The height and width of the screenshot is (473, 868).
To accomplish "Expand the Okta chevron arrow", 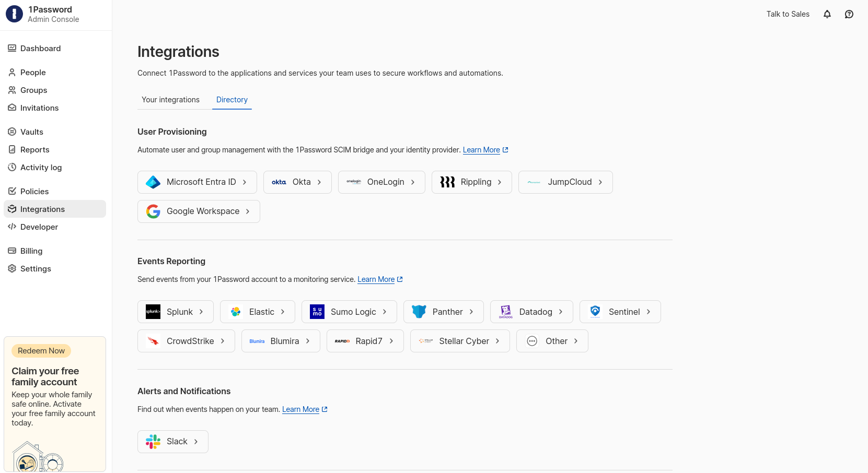I will (319, 182).
